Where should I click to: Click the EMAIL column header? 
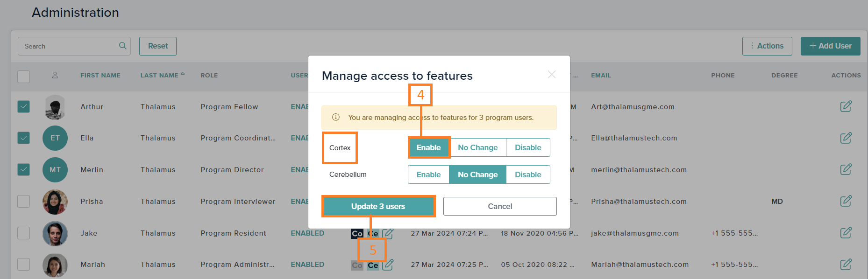point(601,75)
